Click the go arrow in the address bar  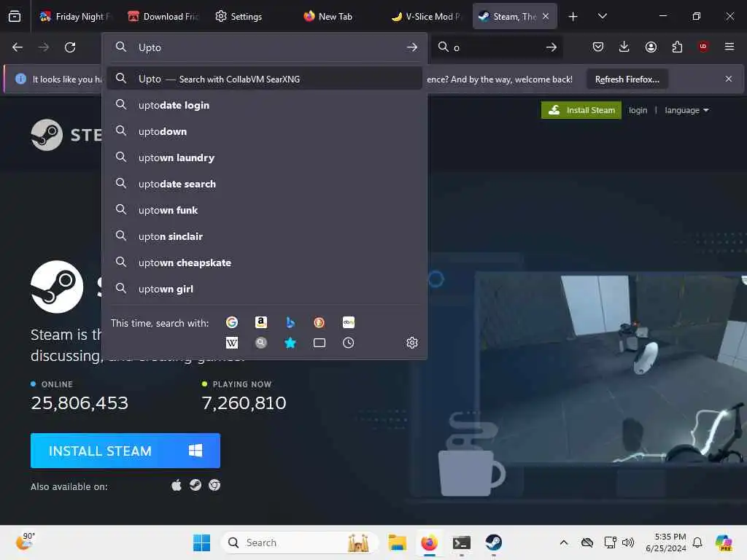[412, 47]
